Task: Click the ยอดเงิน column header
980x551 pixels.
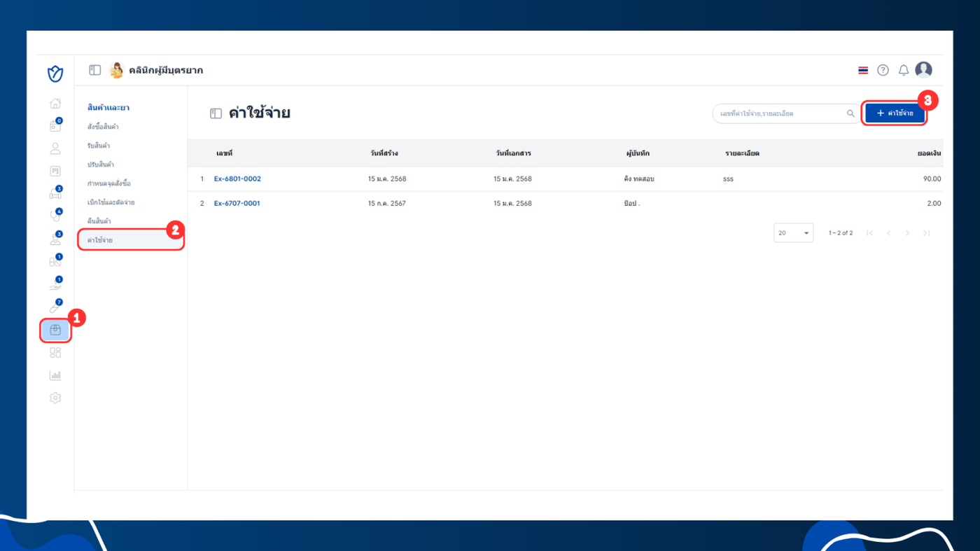Action: pyautogui.click(x=929, y=153)
